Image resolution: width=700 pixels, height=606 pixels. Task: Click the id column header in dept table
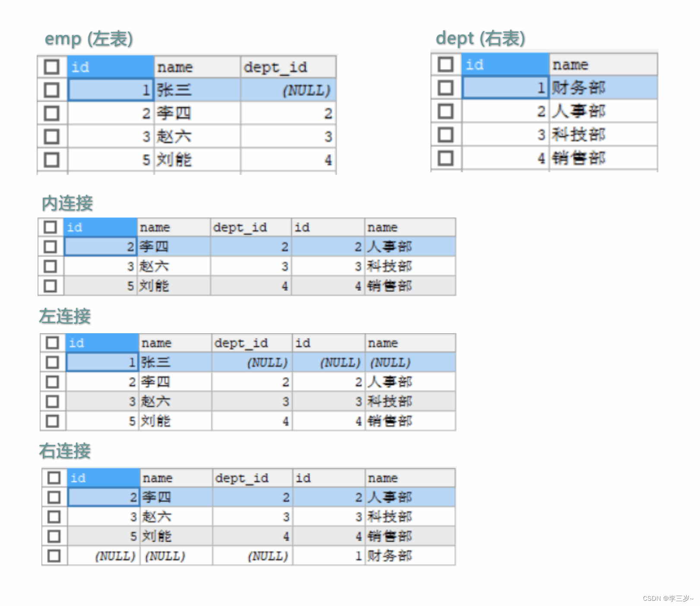pyautogui.click(x=505, y=65)
